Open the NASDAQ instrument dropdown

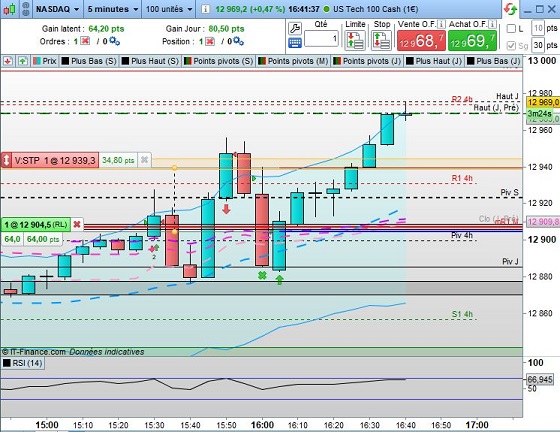tap(58, 9)
